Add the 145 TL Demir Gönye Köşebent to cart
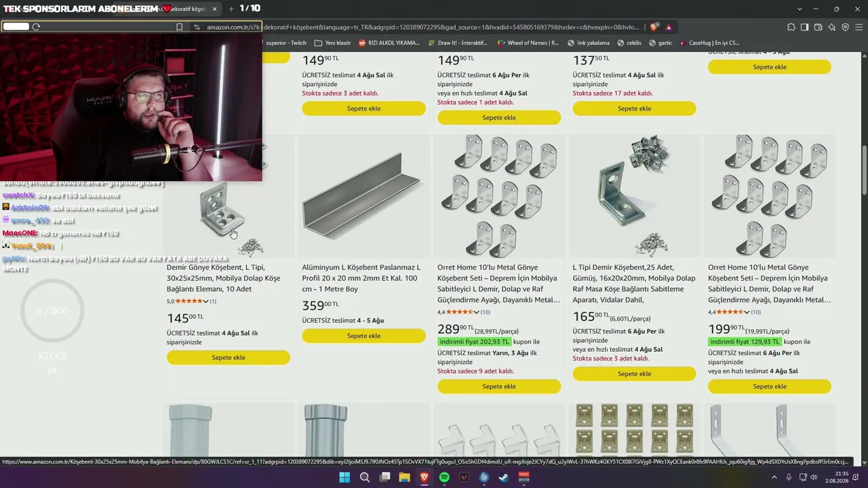868x488 pixels. (229, 357)
